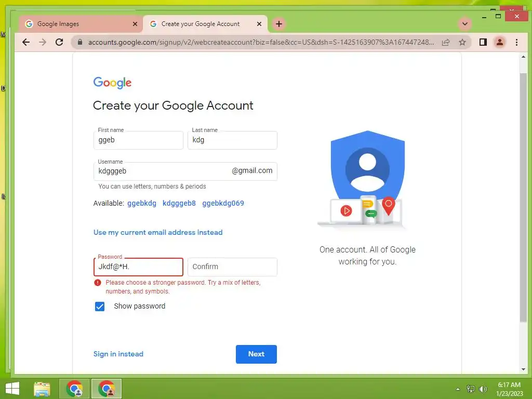Image resolution: width=532 pixels, height=399 pixels.
Task: Click the forward navigation arrow
Action: (43, 42)
